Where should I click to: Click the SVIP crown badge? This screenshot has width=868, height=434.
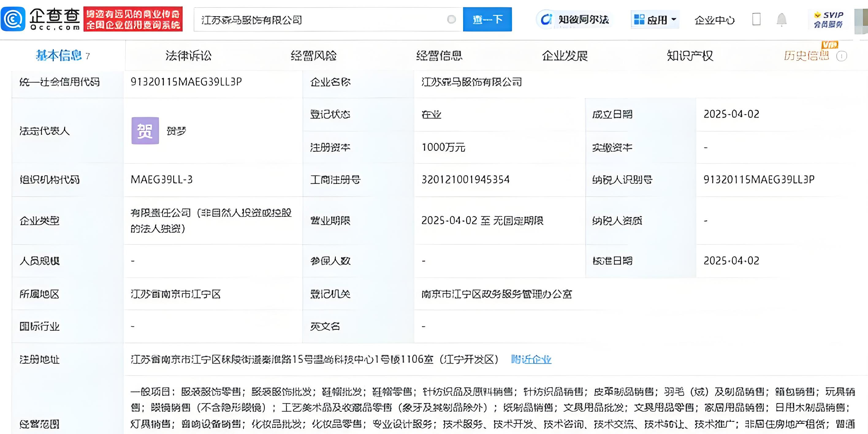tap(828, 20)
